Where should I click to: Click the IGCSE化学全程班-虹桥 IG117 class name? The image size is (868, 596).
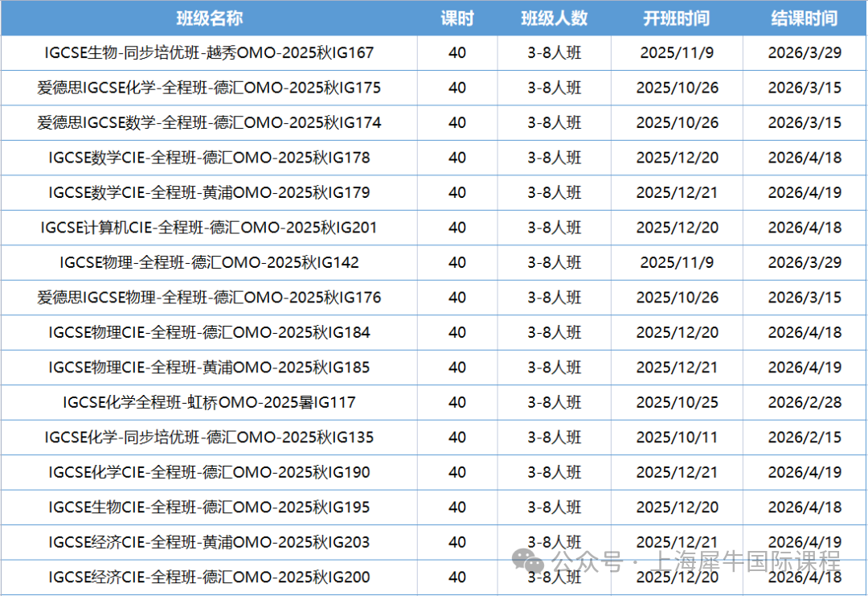point(209,402)
